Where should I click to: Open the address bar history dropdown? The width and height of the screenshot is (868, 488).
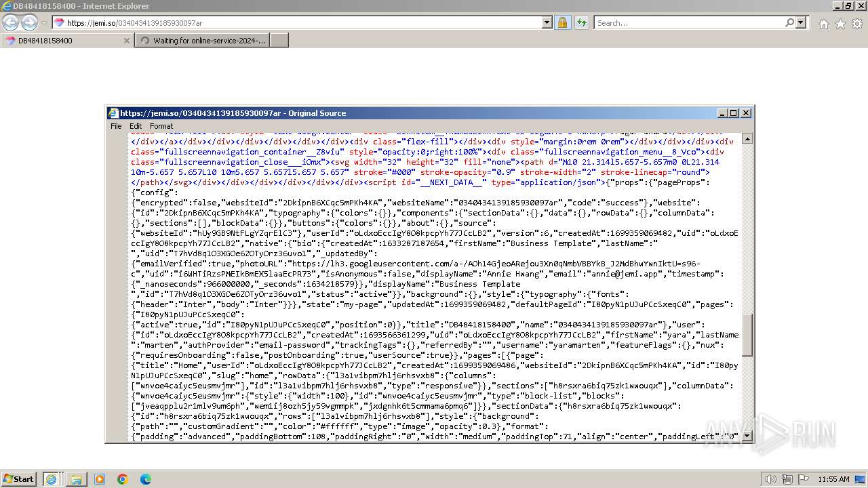point(547,22)
